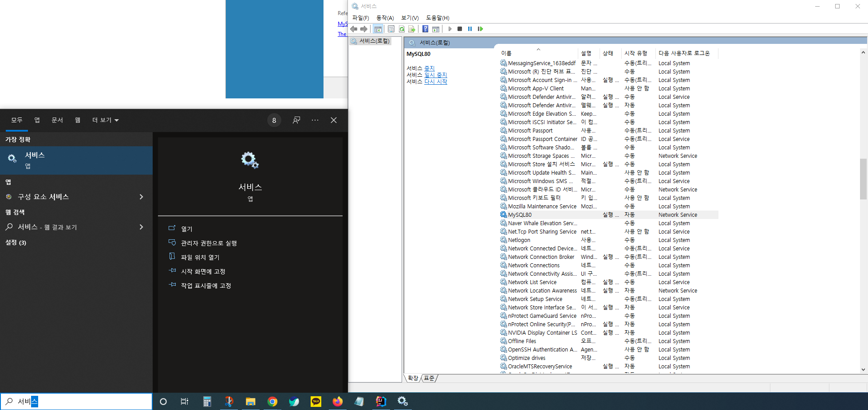Select the NVIDIA Display Container LS row

pos(608,333)
